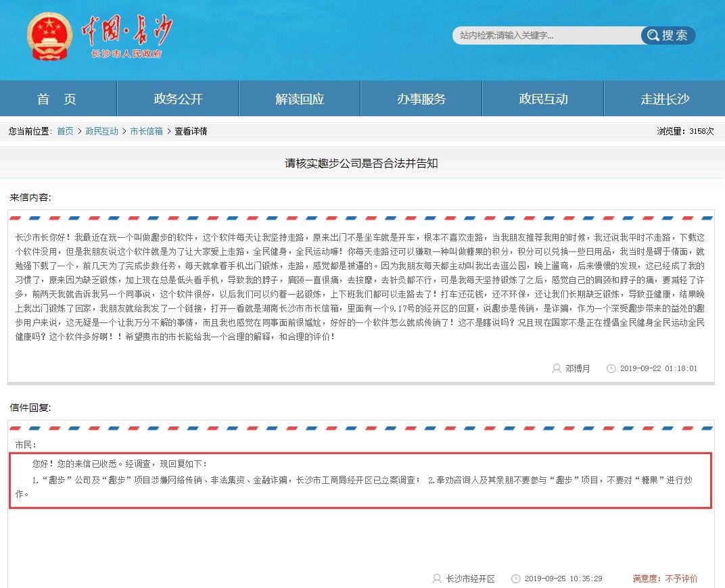Open the 政民互动 navigation tab
Image resolution: width=725 pixels, height=588 pixels.
[x=543, y=99]
